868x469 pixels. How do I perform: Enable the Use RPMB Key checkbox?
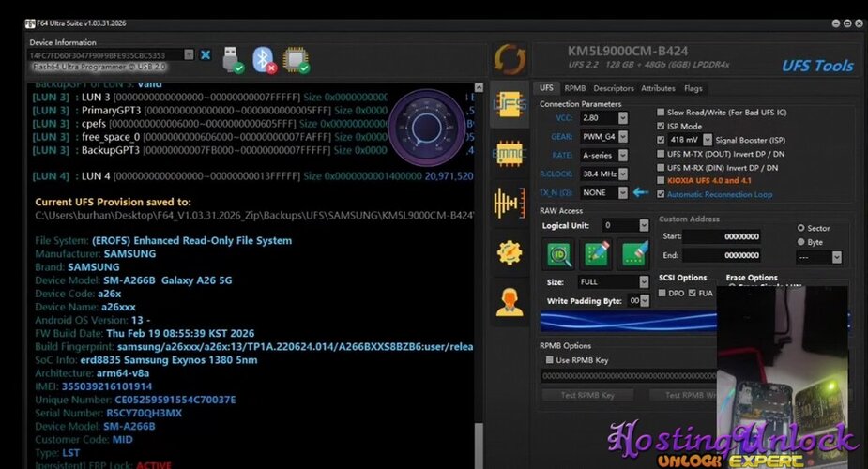coord(550,360)
